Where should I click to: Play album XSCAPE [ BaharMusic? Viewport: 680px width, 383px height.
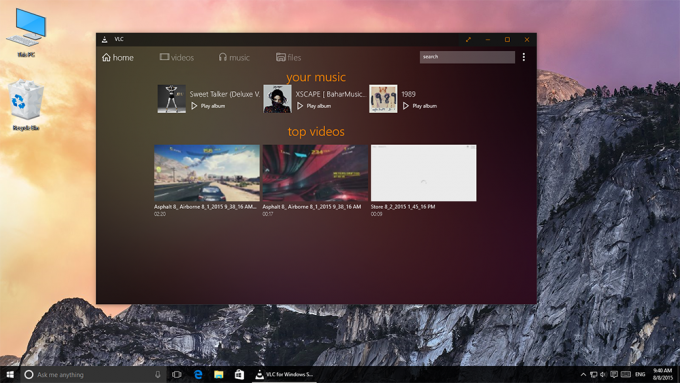314,106
